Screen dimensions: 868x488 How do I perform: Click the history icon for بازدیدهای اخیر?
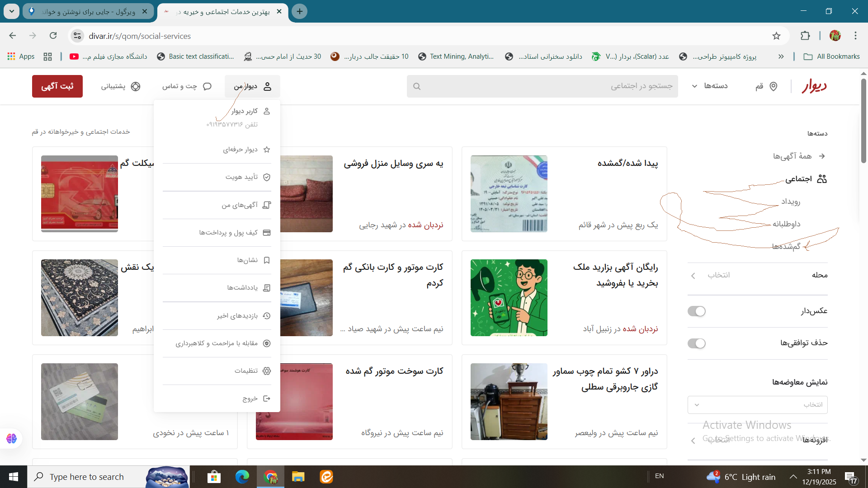(x=267, y=316)
